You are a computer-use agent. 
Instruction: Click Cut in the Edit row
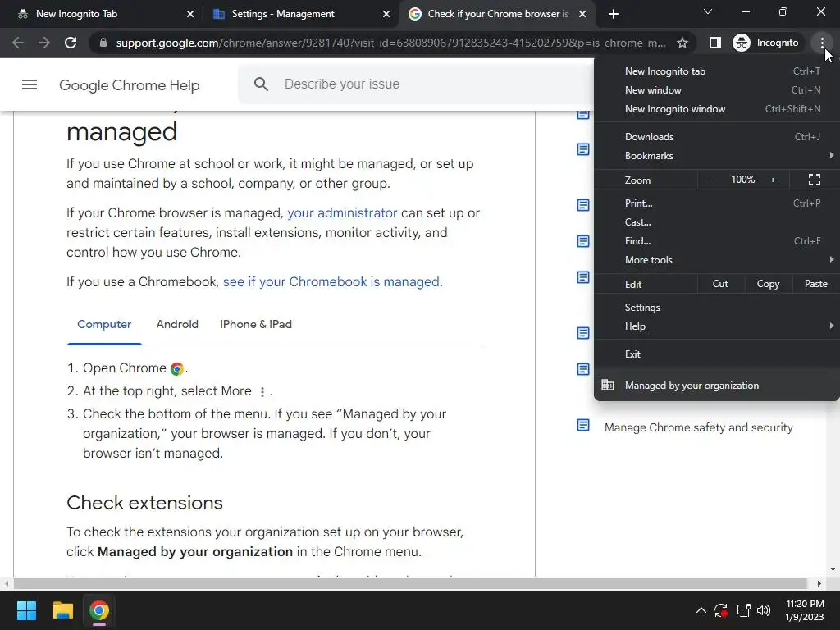click(720, 284)
